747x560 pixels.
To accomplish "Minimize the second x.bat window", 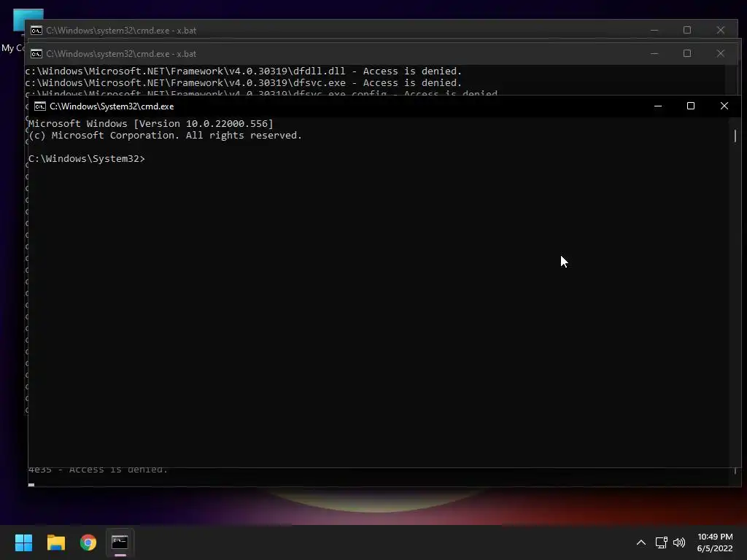I will pyautogui.click(x=654, y=54).
